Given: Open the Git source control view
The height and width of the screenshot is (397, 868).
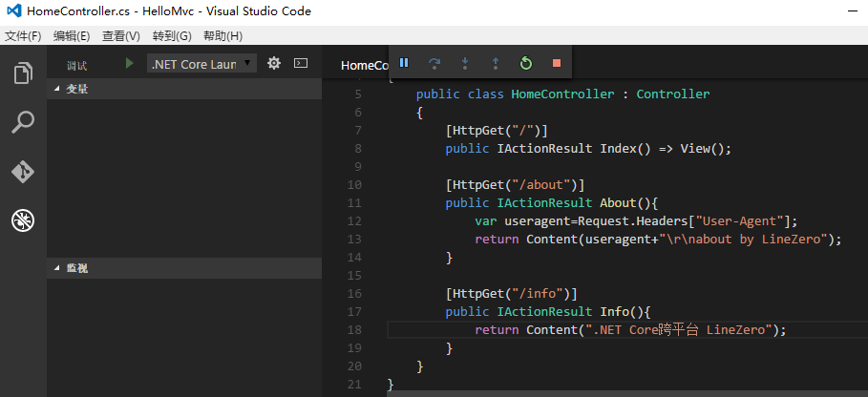Looking at the screenshot, I should pos(23,172).
